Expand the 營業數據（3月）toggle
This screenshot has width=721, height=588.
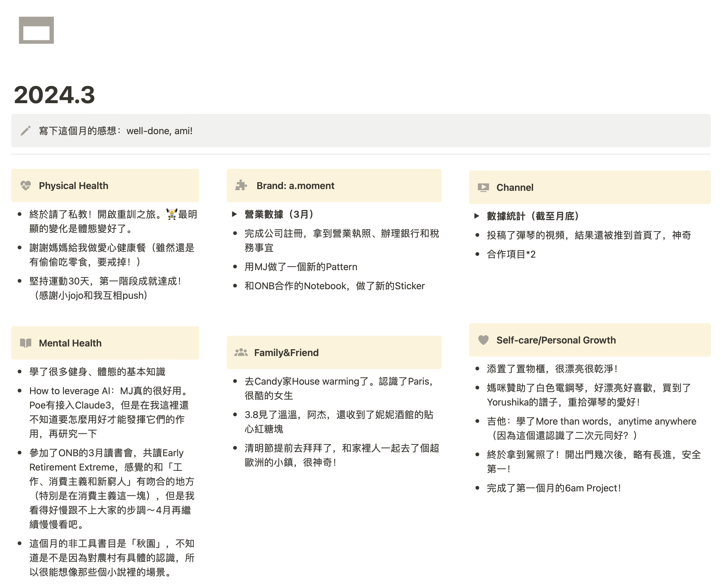point(234,214)
